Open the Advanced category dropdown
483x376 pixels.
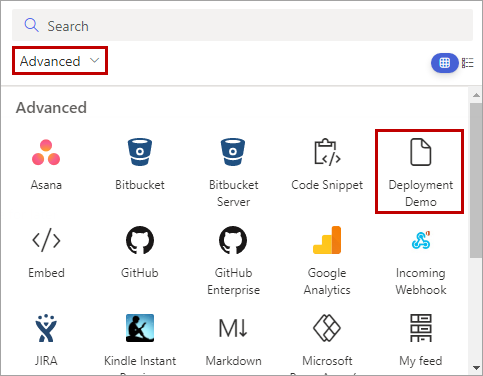pos(60,61)
